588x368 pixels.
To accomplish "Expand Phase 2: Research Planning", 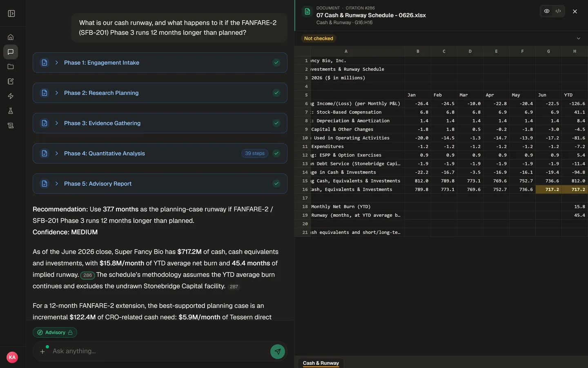I will (x=160, y=93).
